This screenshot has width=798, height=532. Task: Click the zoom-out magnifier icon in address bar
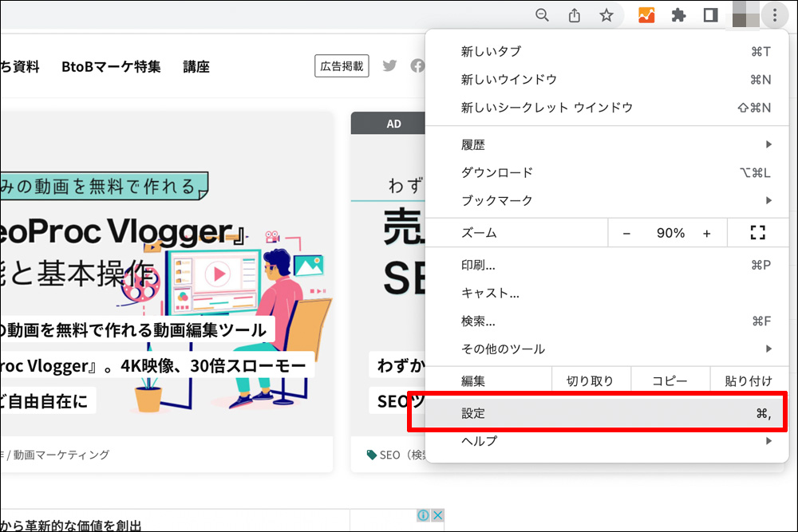[542, 15]
